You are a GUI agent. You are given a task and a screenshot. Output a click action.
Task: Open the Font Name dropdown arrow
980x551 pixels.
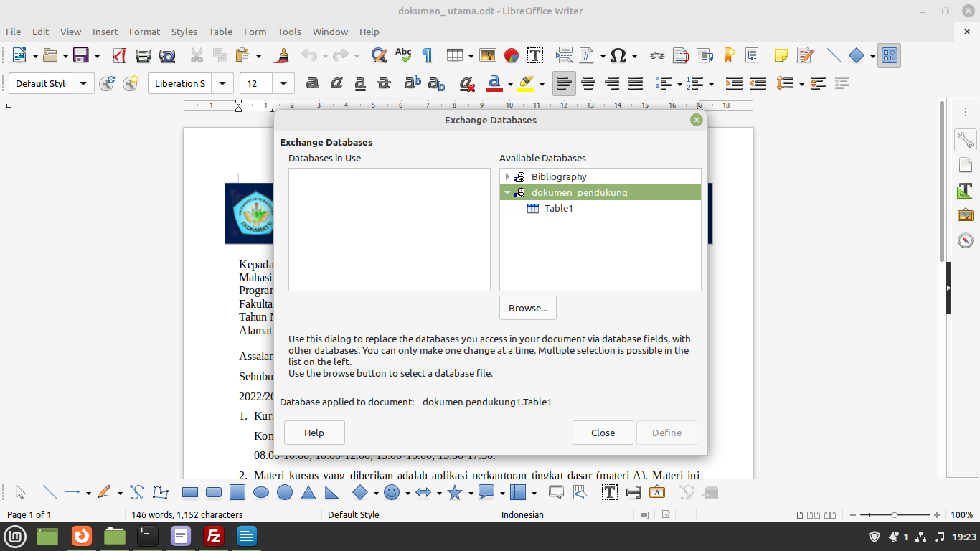(223, 83)
